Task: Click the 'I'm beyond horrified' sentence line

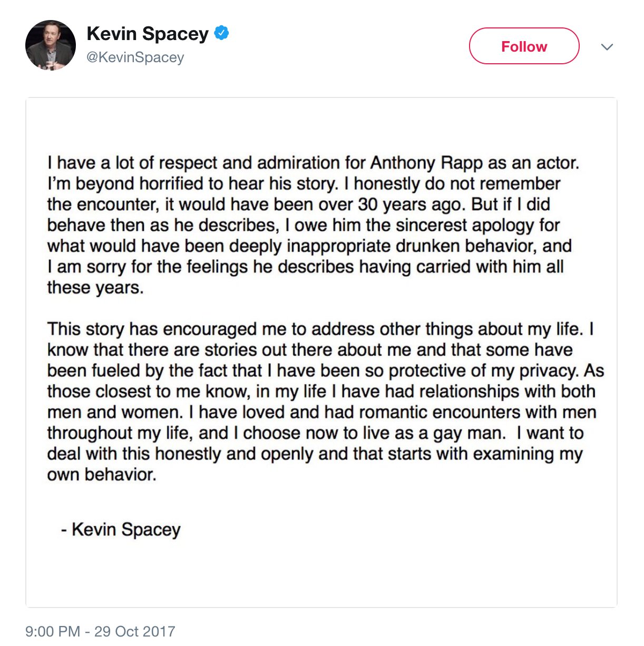Action: [x=304, y=183]
